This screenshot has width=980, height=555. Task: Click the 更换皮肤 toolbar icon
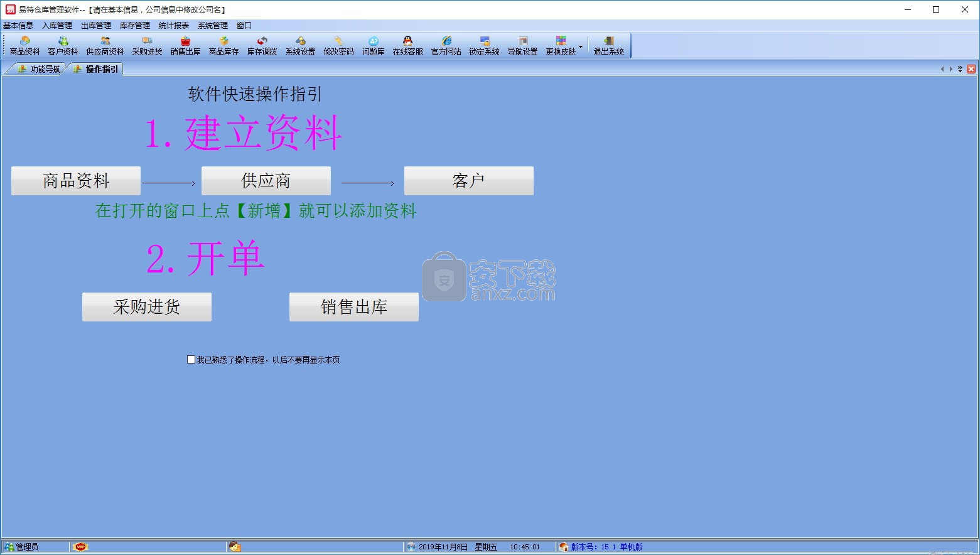click(561, 46)
